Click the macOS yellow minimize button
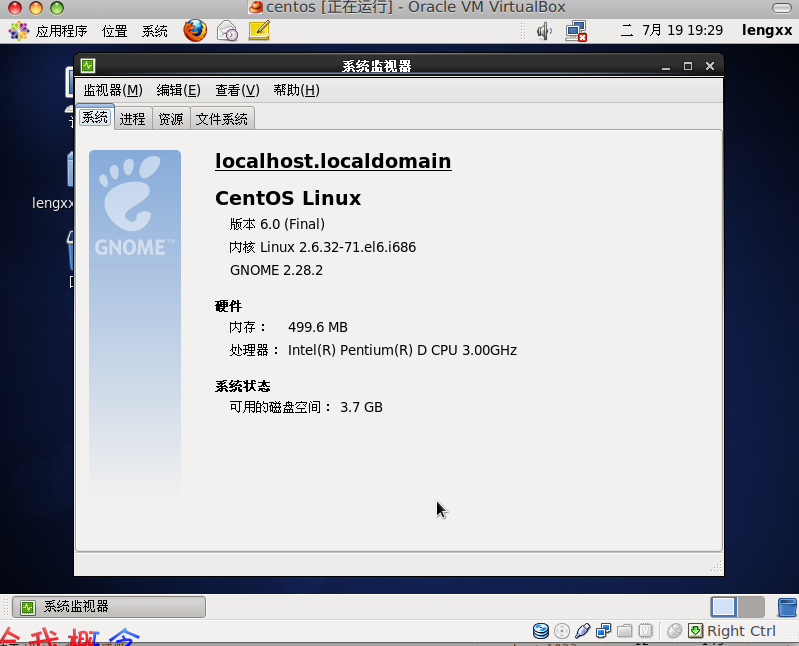This screenshot has width=799, height=646. 36,8
